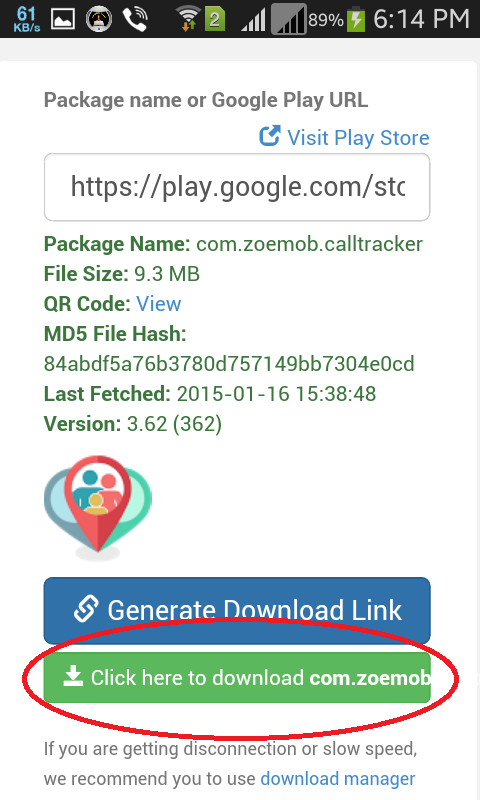Tap the speedometer app notification icon
Viewport: 480px width, 800px height.
tap(98, 20)
